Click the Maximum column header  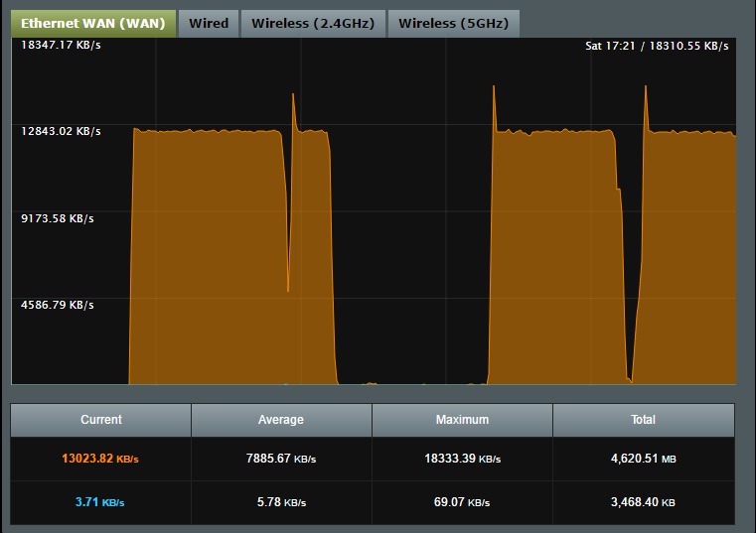click(462, 420)
